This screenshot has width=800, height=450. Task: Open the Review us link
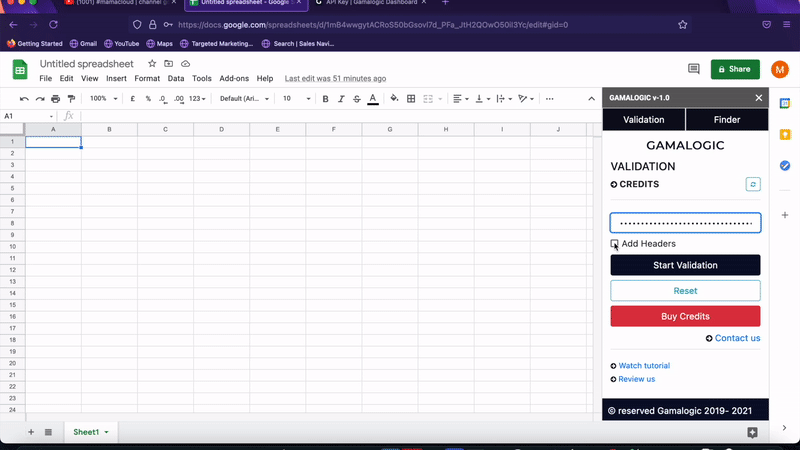(x=636, y=379)
